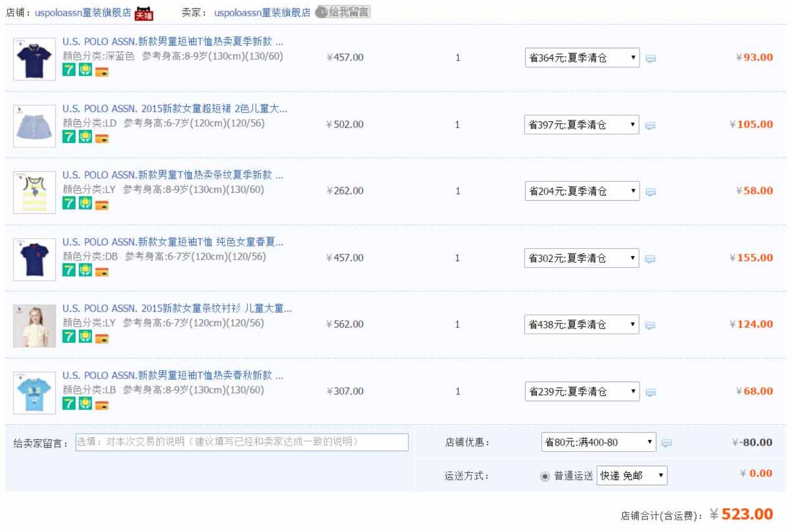The width and height of the screenshot is (792, 532).
Task: Expand the 省302元:夏季清仓 discount dropdown
Action: pos(582,258)
